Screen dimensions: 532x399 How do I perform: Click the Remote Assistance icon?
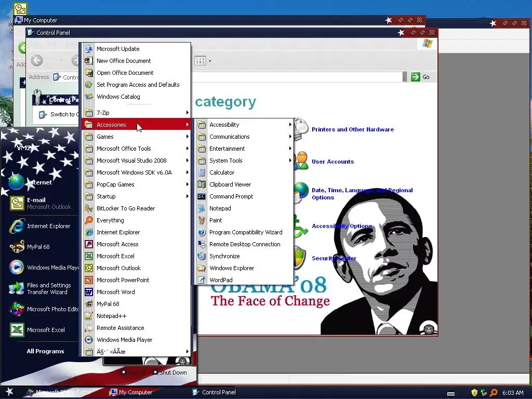point(89,328)
